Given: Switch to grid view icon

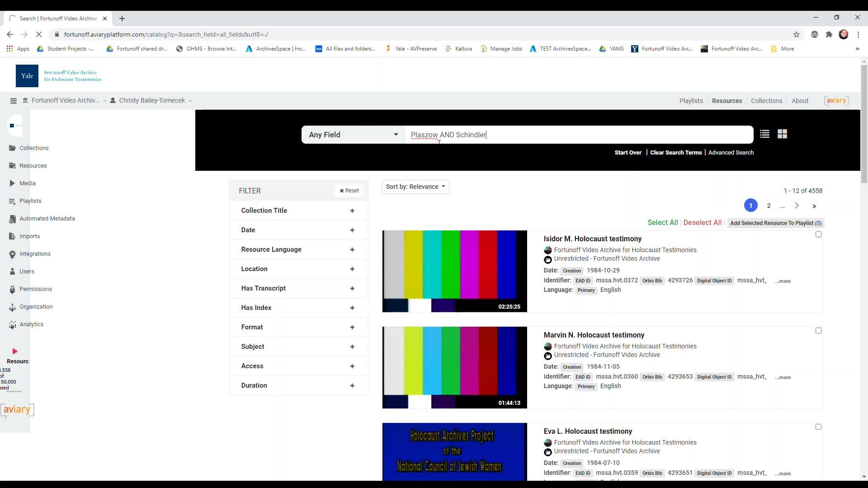Looking at the screenshot, I should click(x=782, y=134).
